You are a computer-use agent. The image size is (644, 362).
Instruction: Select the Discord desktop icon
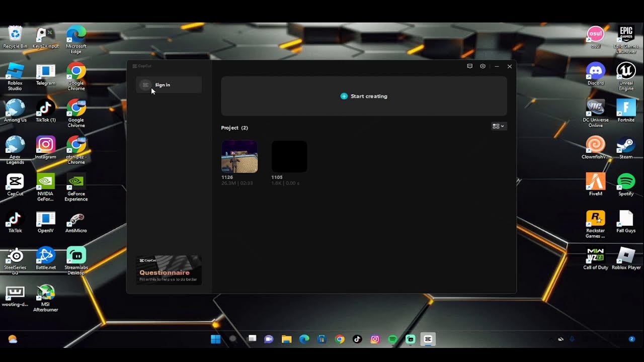click(x=596, y=74)
